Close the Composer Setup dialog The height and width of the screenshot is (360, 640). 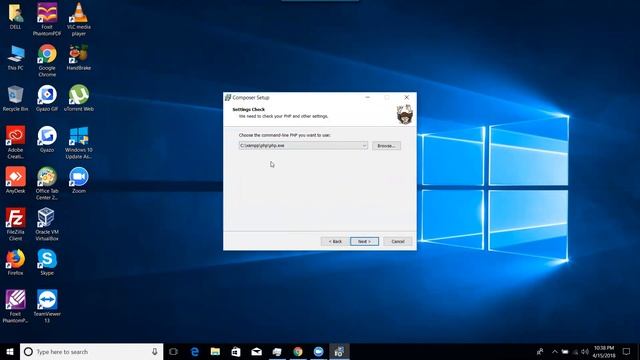(407, 98)
